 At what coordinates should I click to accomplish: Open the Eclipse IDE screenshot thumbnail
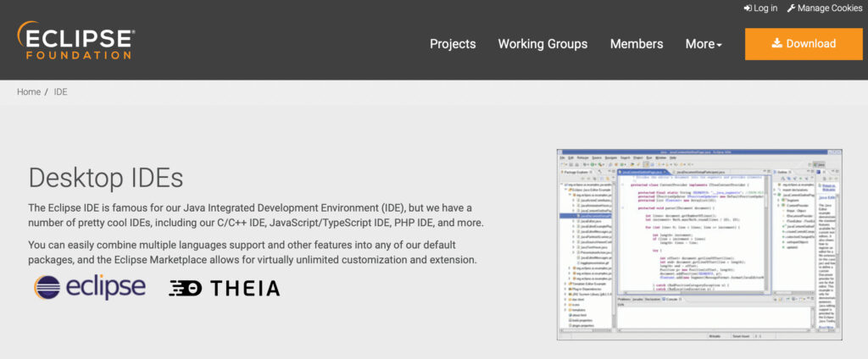point(699,245)
